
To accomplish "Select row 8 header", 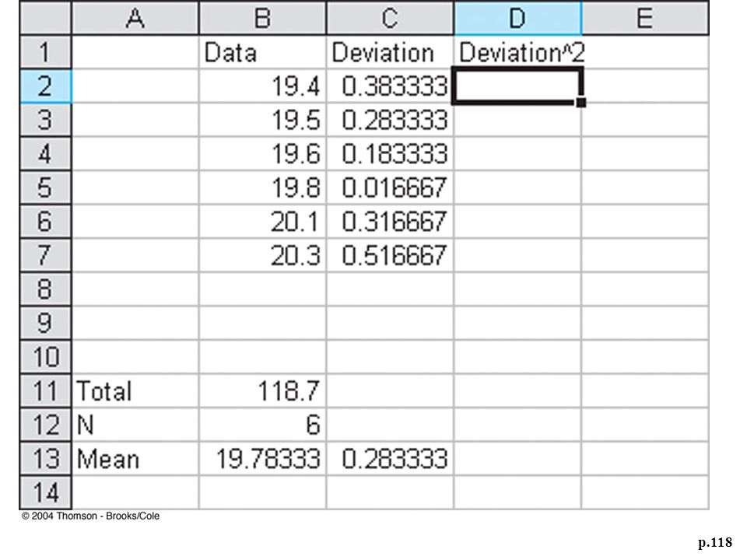I will (45, 289).
